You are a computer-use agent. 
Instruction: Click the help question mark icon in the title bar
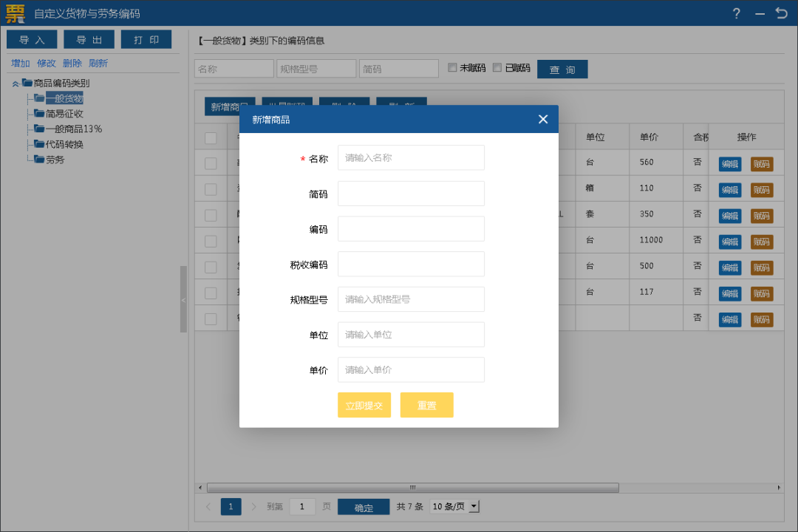[x=736, y=13]
